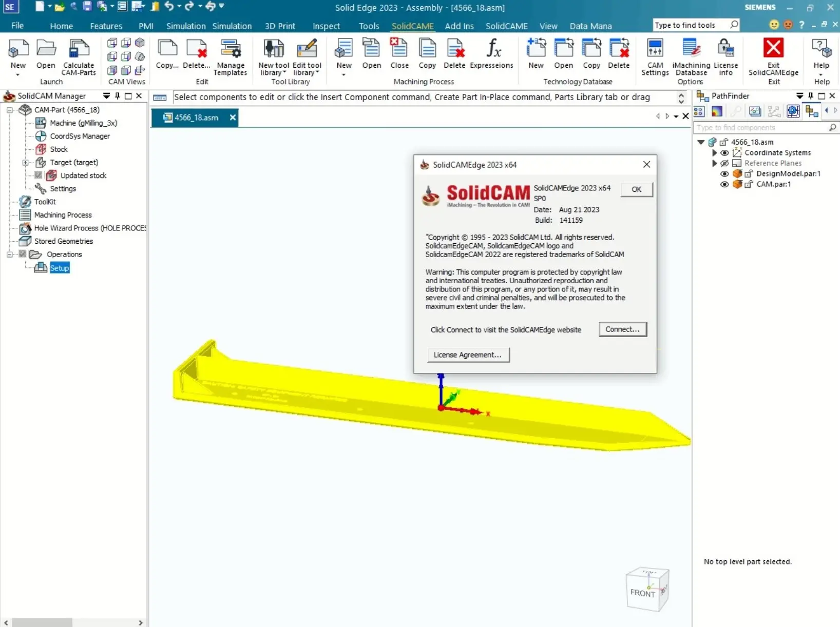This screenshot has width=840, height=627.
Task: Toggle the Operations checkbox in tree
Action: click(23, 254)
